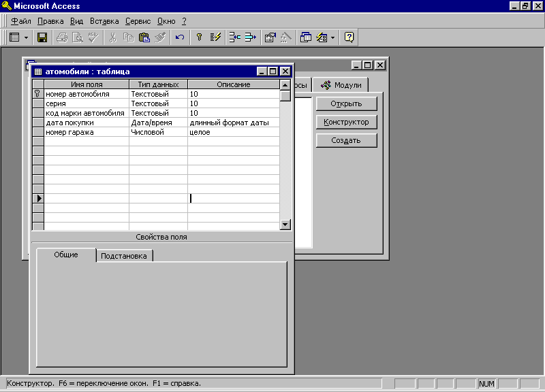Image resolution: width=545 pixels, height=392 pixels.
Task: Select the field name 'номер гаража'
Action: (x=87, y=132)
